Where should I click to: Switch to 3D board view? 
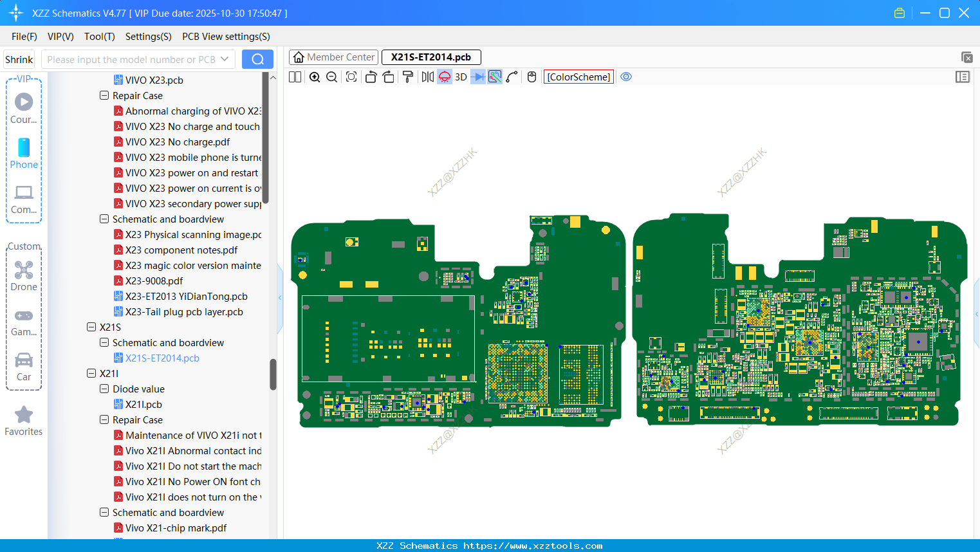[461, 77]
